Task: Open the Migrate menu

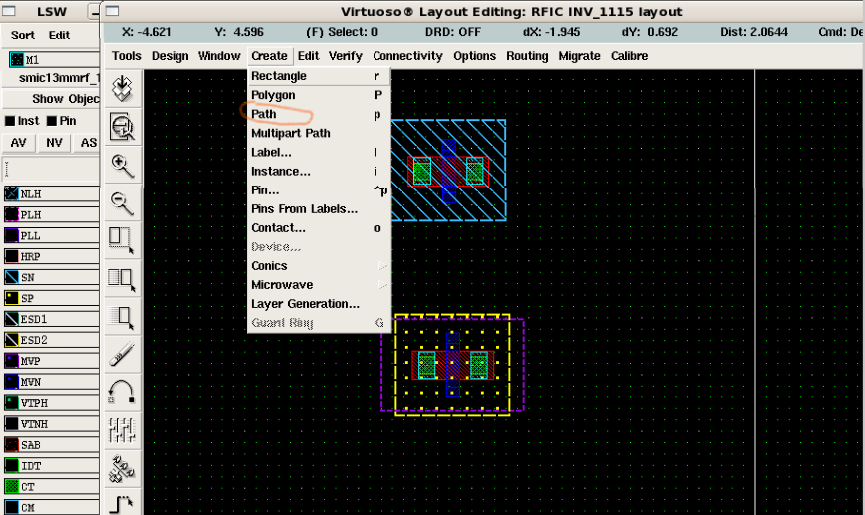Action: pyautogui.click(x=579, y=56)
